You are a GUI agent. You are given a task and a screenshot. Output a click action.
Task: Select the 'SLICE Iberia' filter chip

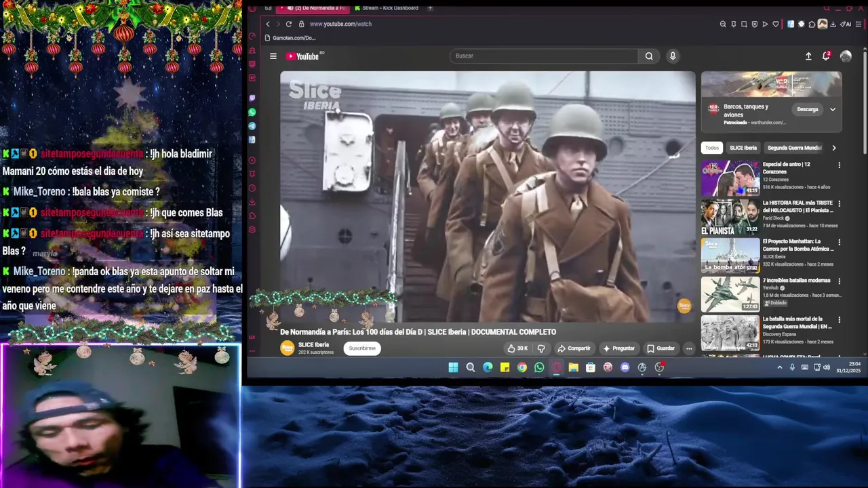tap(743, 148)
